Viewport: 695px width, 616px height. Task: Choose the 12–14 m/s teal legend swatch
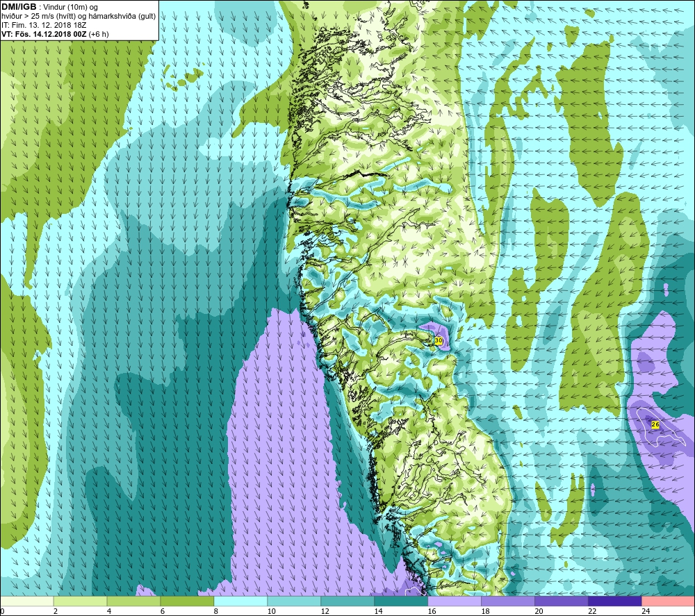347,601
